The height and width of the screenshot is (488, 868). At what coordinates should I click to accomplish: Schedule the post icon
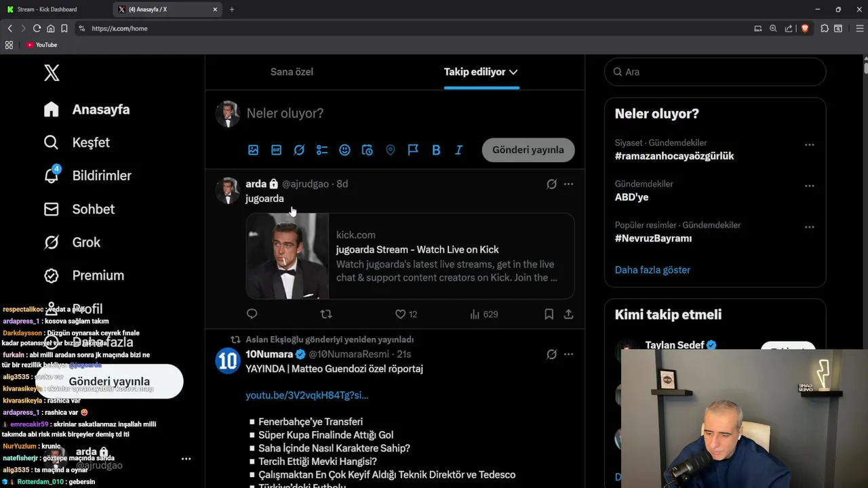click(x=368, y=150)
